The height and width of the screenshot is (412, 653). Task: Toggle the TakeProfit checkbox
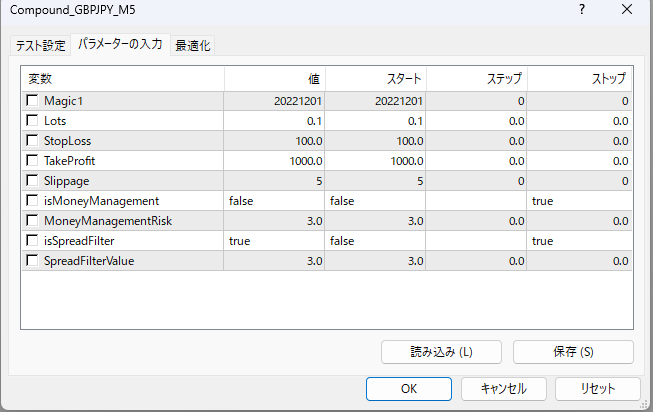point(33,161)
